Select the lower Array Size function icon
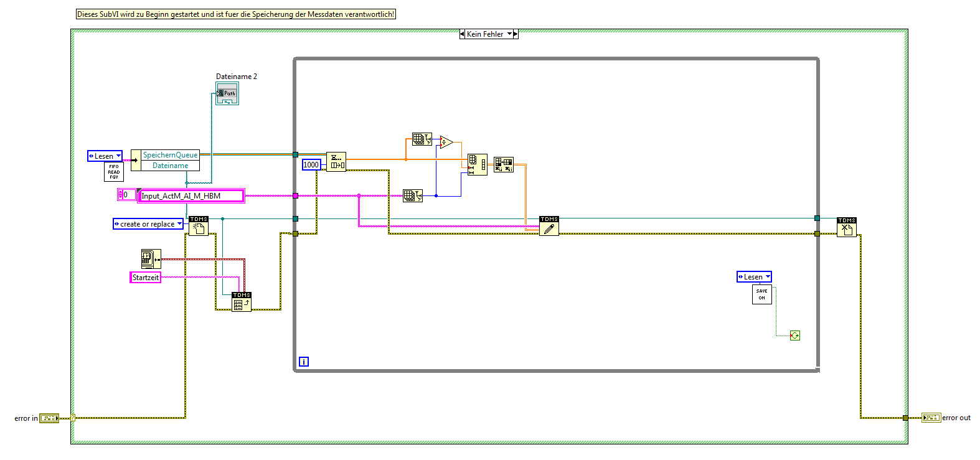The height and width of the screenshot is (460, 980). click(413, 196)
